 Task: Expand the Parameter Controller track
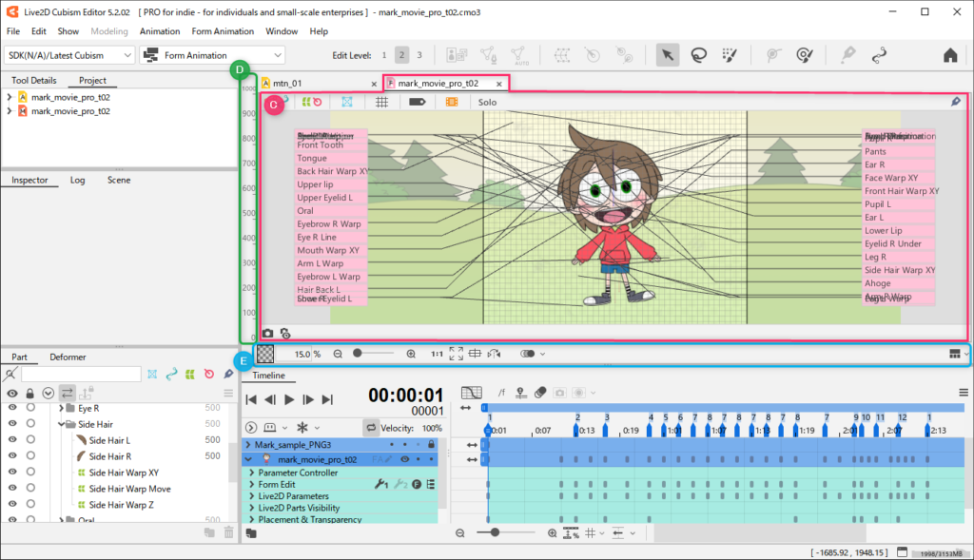(251, 473)
